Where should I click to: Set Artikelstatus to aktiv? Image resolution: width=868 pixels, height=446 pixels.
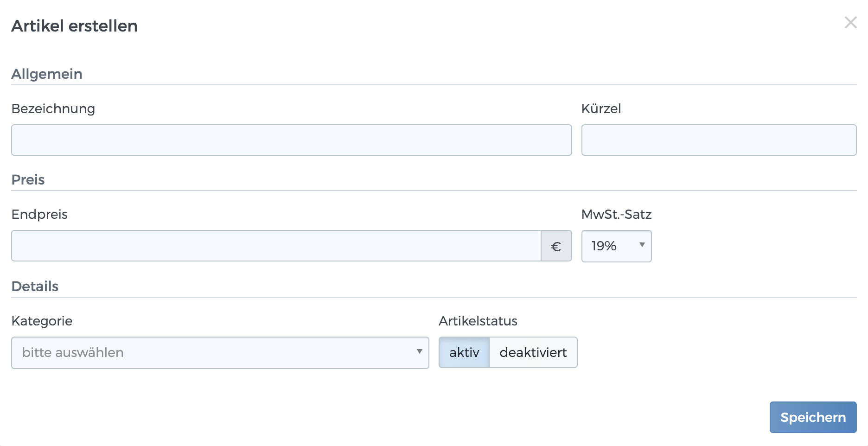tap(464, 352)
